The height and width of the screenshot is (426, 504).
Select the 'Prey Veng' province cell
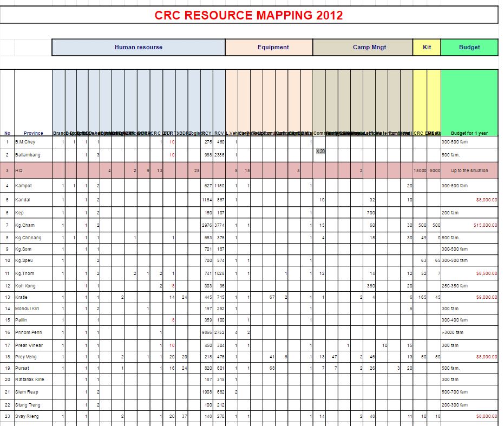click(34, 357)
